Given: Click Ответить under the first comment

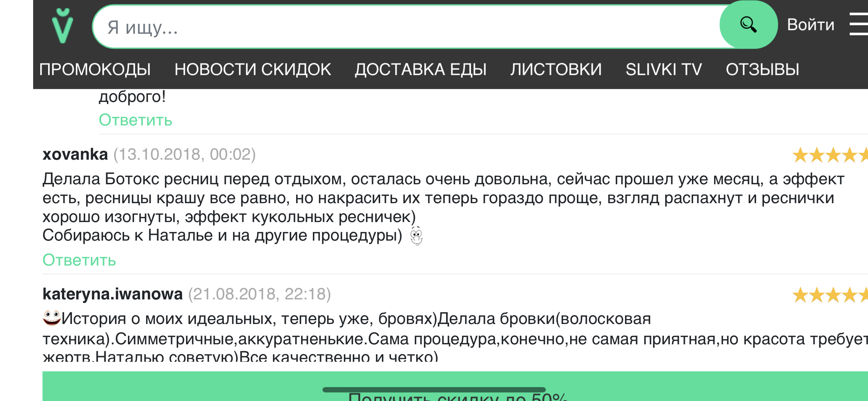Looking at the screenshot, I should tap(135, 120).
